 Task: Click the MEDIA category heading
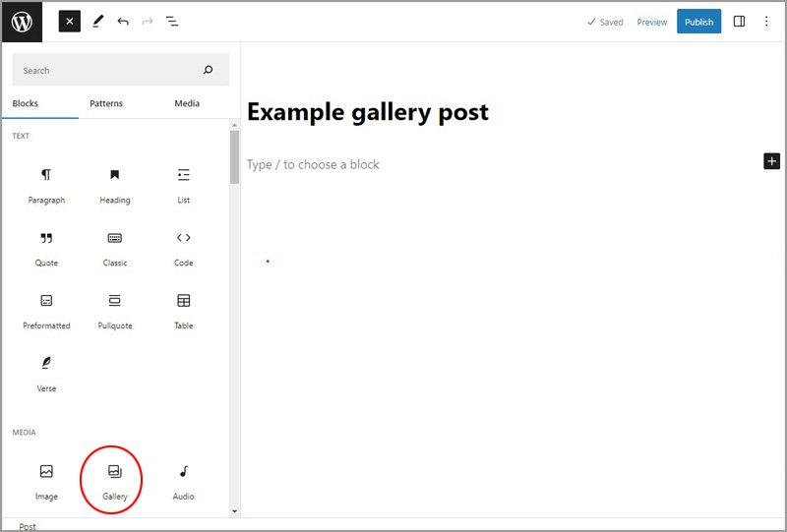(24, 432)
